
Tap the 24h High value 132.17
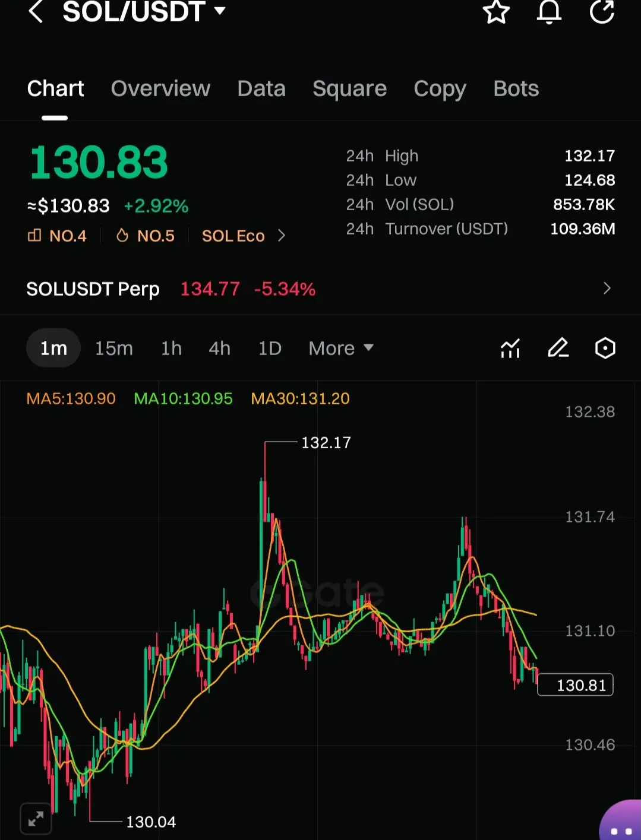click(x=589, y=156)
